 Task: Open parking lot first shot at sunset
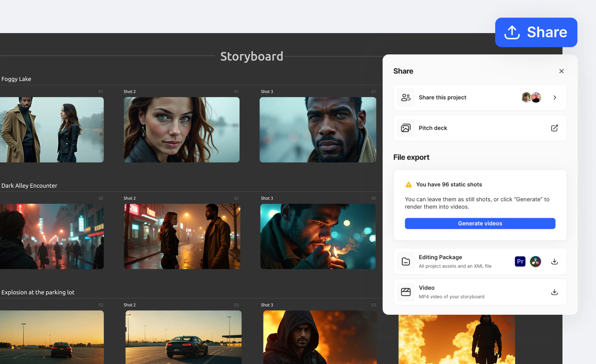[52, 337]
